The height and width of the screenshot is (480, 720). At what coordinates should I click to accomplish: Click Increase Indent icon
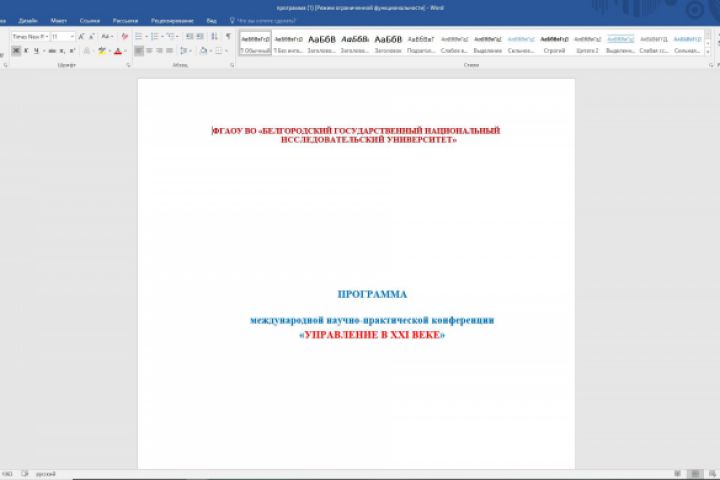[x=200, y=36]
